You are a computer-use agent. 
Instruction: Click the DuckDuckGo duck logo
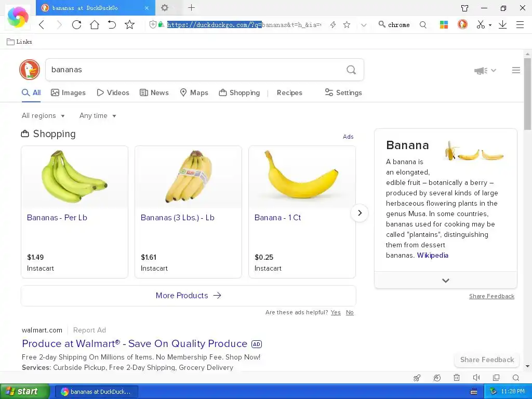point(30,70)
